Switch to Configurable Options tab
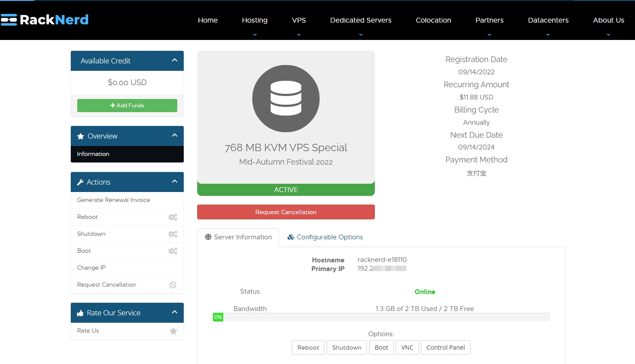This screenshot has width=635, height=364. coord(325,237)
